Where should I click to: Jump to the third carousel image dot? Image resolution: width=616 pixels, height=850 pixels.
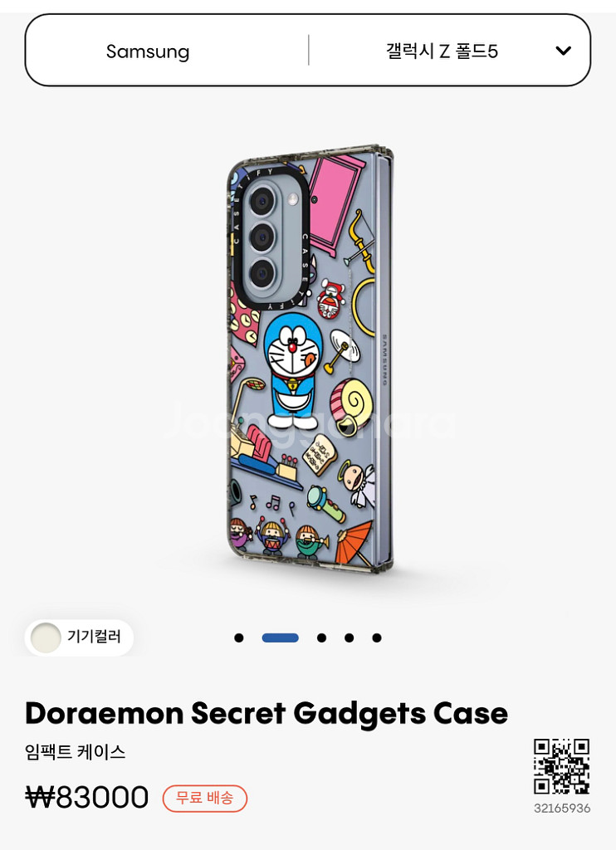click(321, 637)
